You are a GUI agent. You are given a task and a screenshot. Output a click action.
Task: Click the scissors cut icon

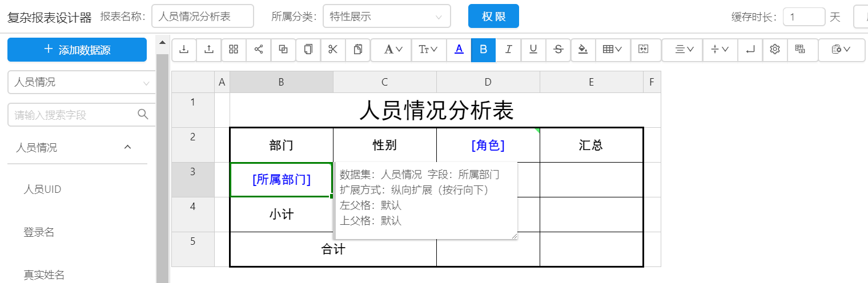[x=333, y=50]
